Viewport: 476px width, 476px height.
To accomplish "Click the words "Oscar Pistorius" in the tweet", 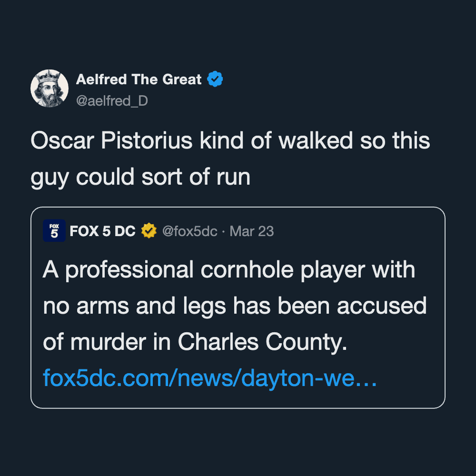I will click(x=112, y=141).
